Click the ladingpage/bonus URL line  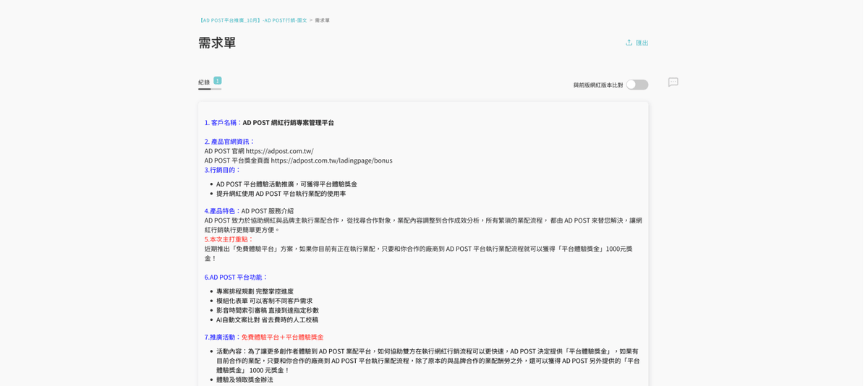[300, 160]
